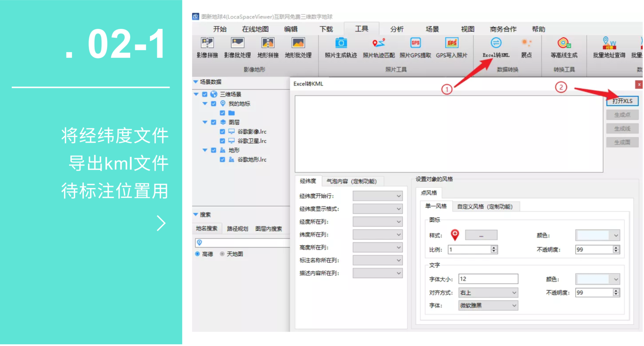Open the 场景 menu tab
Screen dimensions: 644x346
[432, 29]
